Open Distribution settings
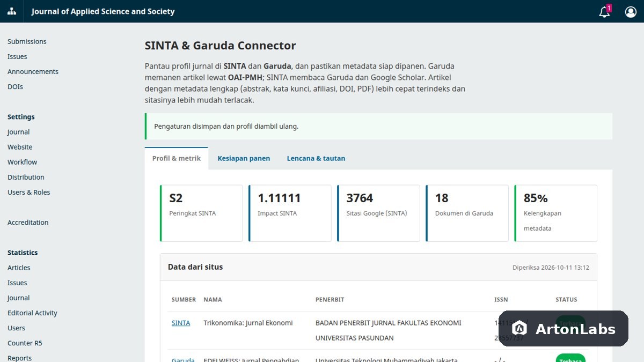This screenshot has width=644, height=362. point(26,177)
